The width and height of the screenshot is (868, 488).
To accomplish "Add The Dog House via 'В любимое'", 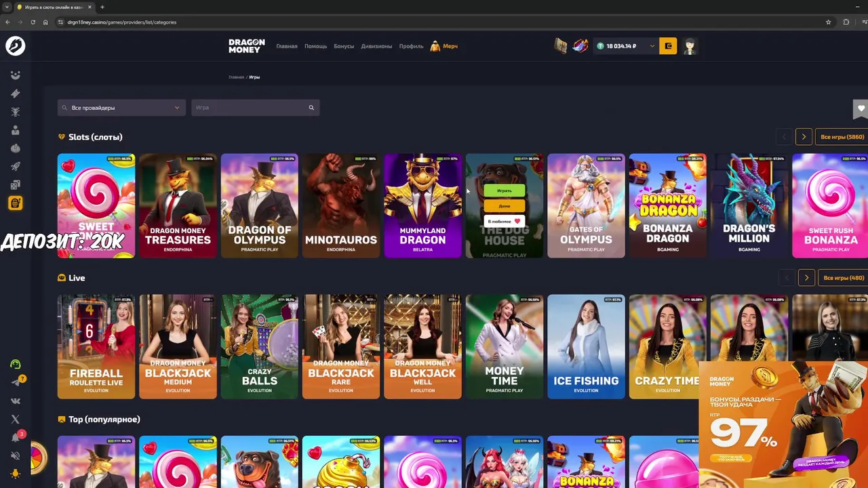I will [x=504, y=221].
